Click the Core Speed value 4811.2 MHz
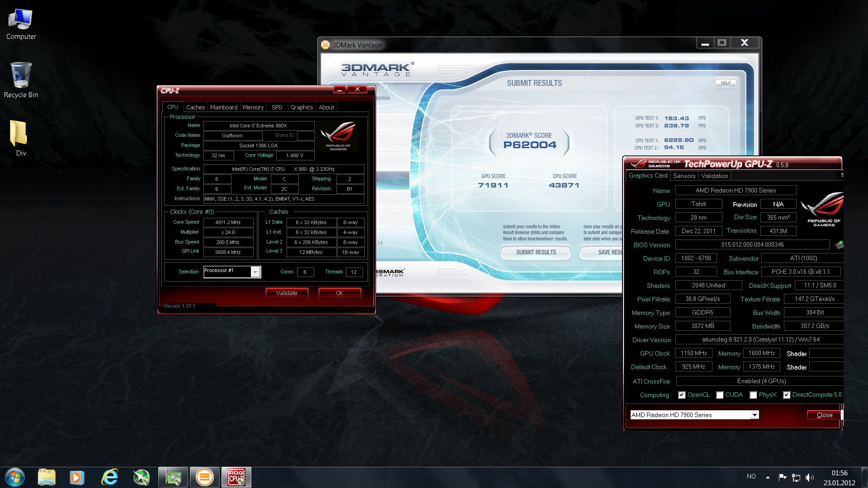 [228, 222]
